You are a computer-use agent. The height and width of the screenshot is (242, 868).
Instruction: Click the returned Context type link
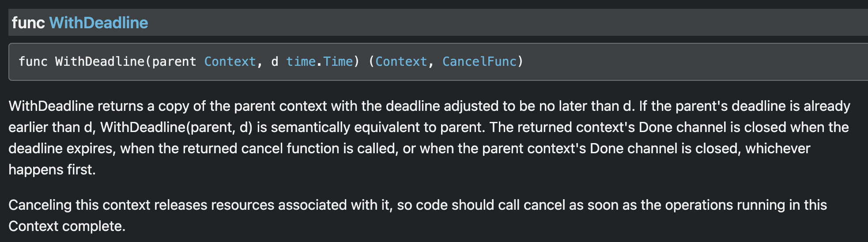[401, 61]
